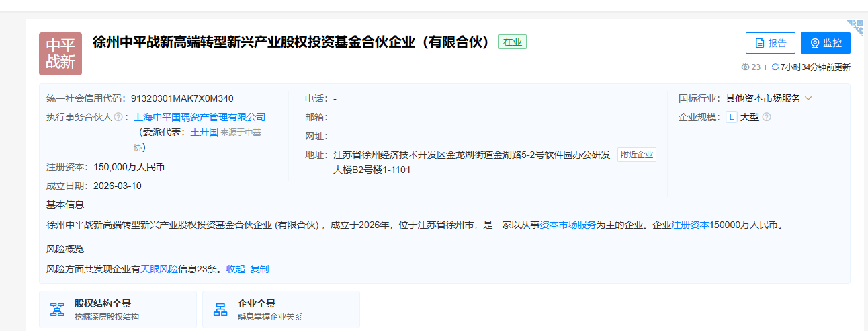This screenshot has height=331, width=868.
Task: Copy the summary text via 复制
Action: point(259,269)
